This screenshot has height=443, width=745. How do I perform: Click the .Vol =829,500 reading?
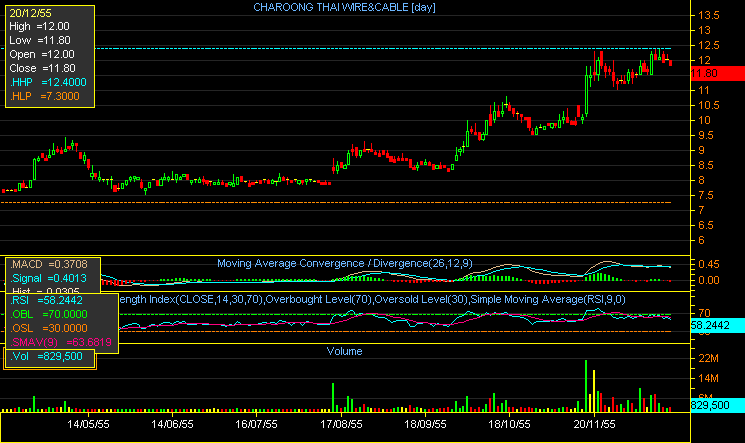[47, 356]
